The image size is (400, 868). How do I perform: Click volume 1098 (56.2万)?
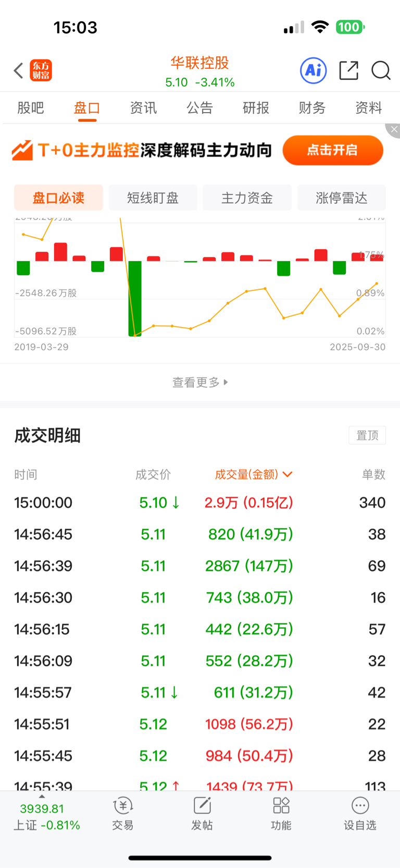coord(249,724)
